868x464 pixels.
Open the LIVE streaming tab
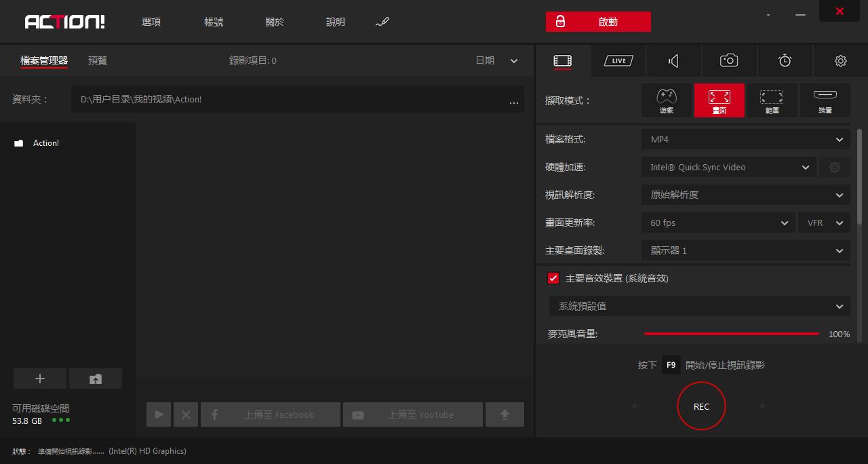618,61
